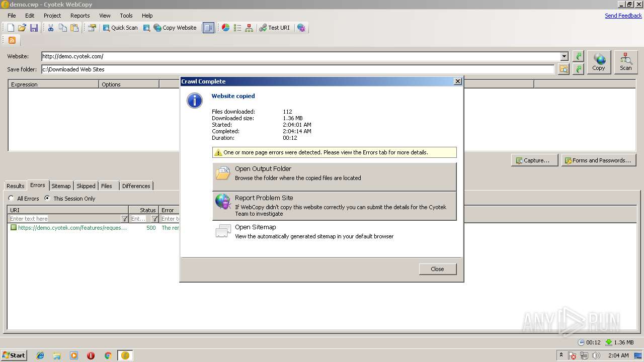Image resolution: width=644 pixels, height=362 pixels.
Task: Click the Copy documents toolbar icon
Action: click(x=63, y=28)
